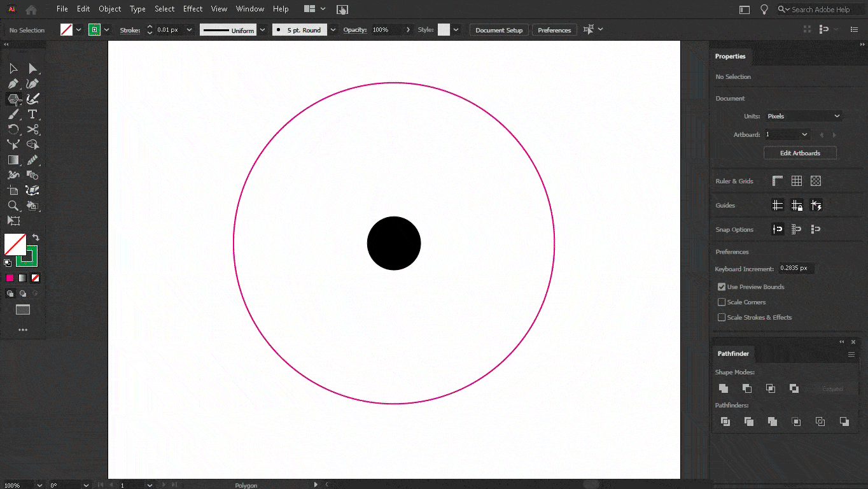Select the Paintbrush tool

pyautogui.click(x=13, y=115)
